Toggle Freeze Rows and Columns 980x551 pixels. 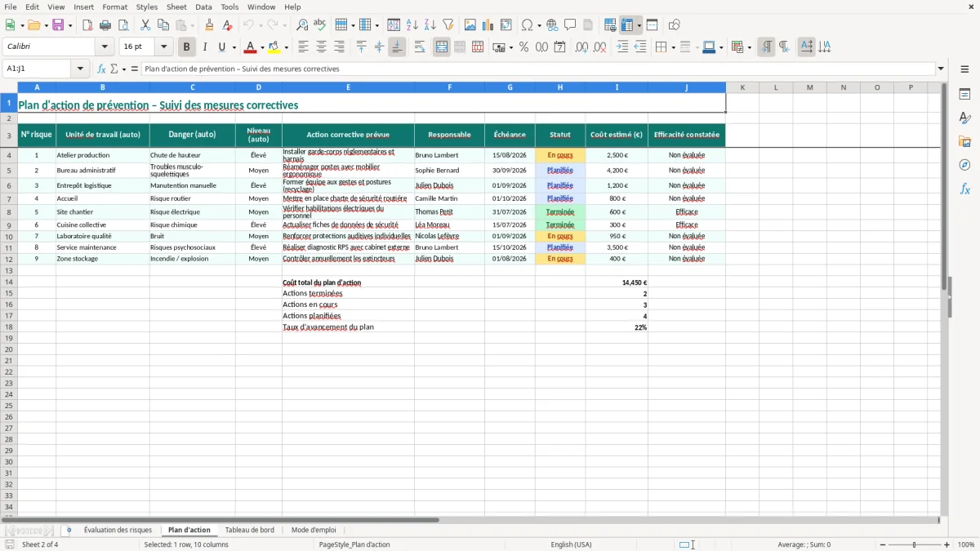pos(627,25)
